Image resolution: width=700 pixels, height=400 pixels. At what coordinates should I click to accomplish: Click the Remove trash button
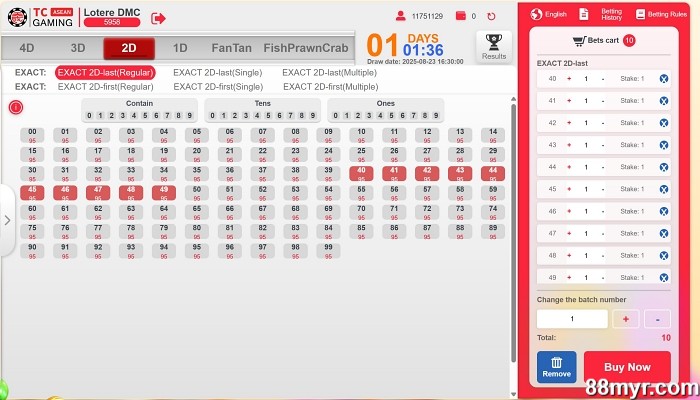click(x=556, y=367)
